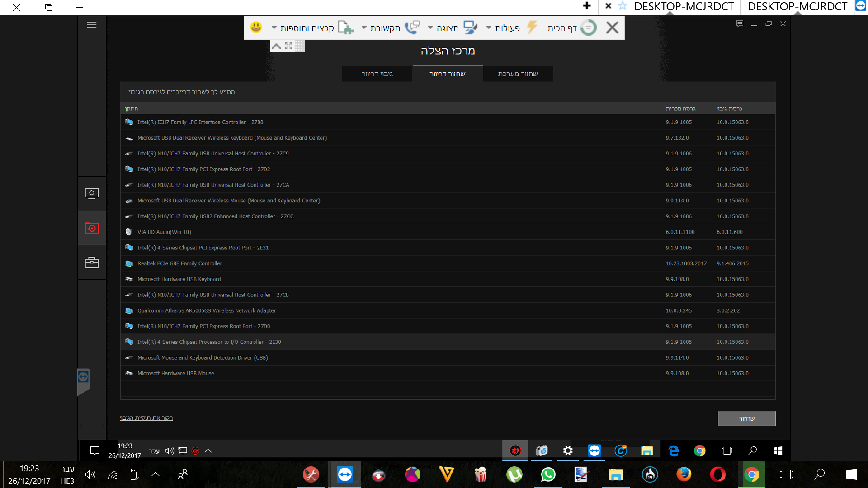The image size is (868, 488).
Task: Open the hamburger menu in Driver Booster sidebar
Action: 92,25
